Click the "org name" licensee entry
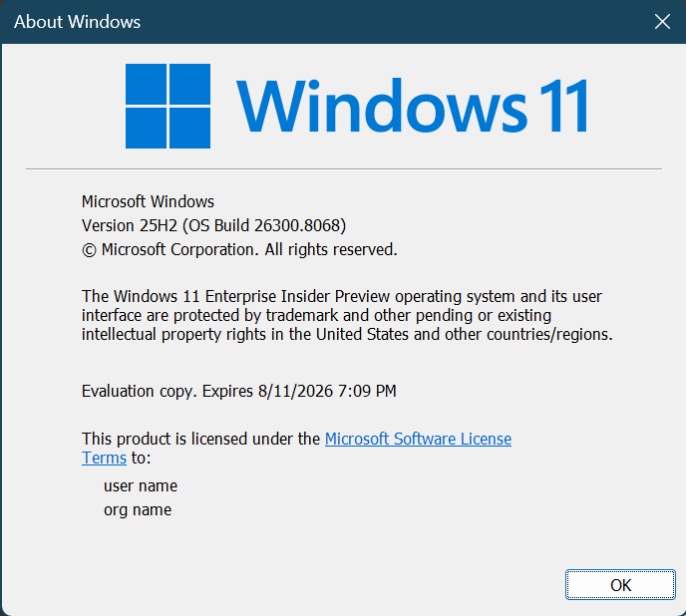The height and width of the screenshot is (616, 686). 138,509
